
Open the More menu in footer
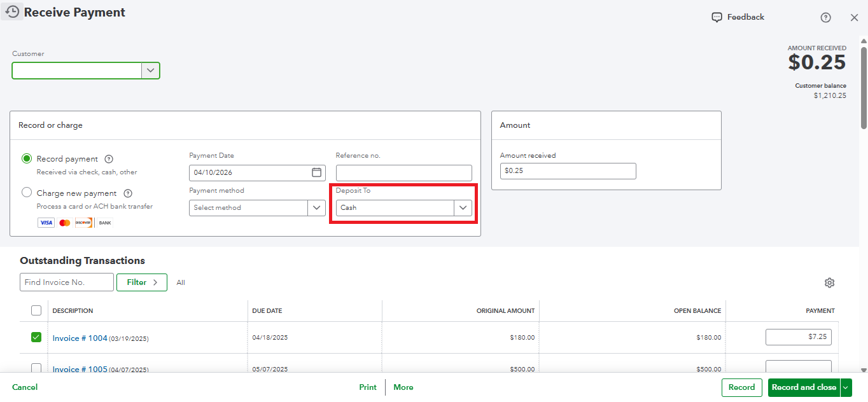(x=403, y=387)
